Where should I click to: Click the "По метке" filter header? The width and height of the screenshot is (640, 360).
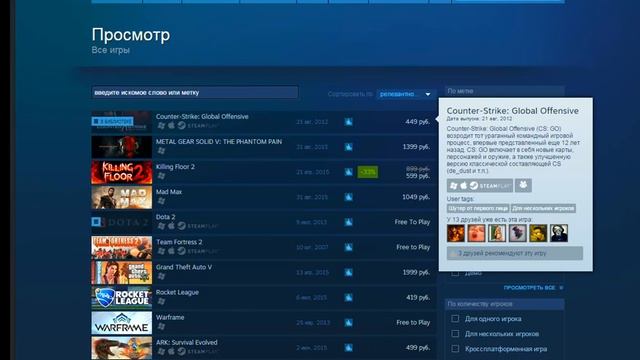coord(504,91)
